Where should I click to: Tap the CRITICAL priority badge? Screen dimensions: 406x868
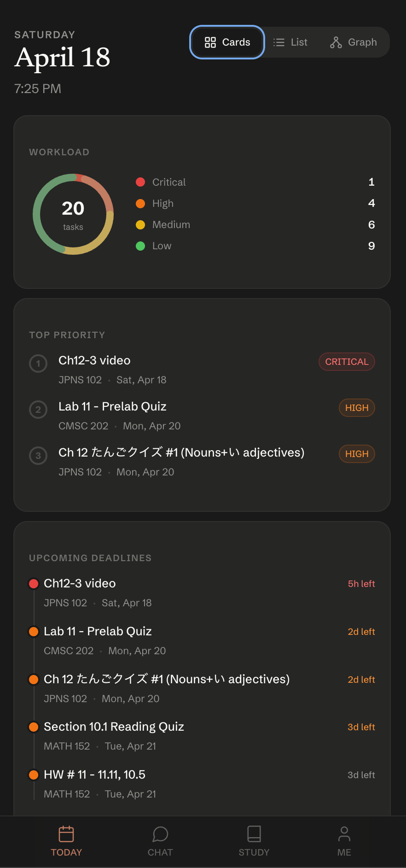[x=347, y=362]
